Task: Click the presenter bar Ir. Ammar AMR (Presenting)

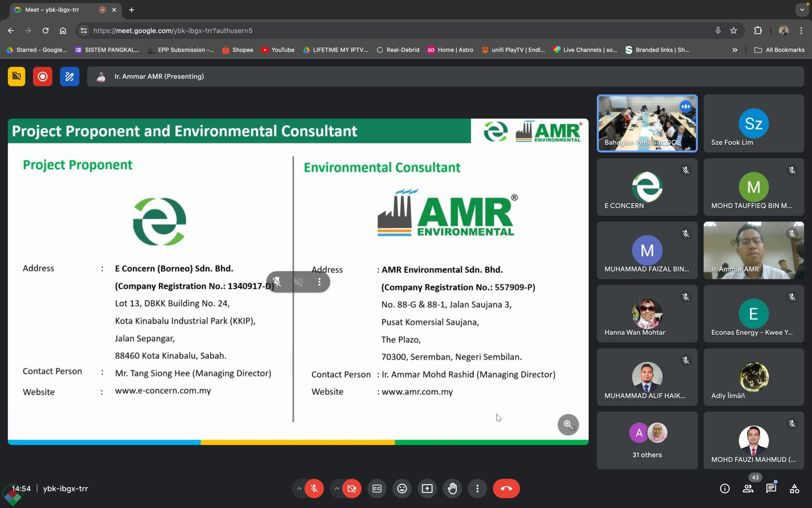Action: [445, 77]
